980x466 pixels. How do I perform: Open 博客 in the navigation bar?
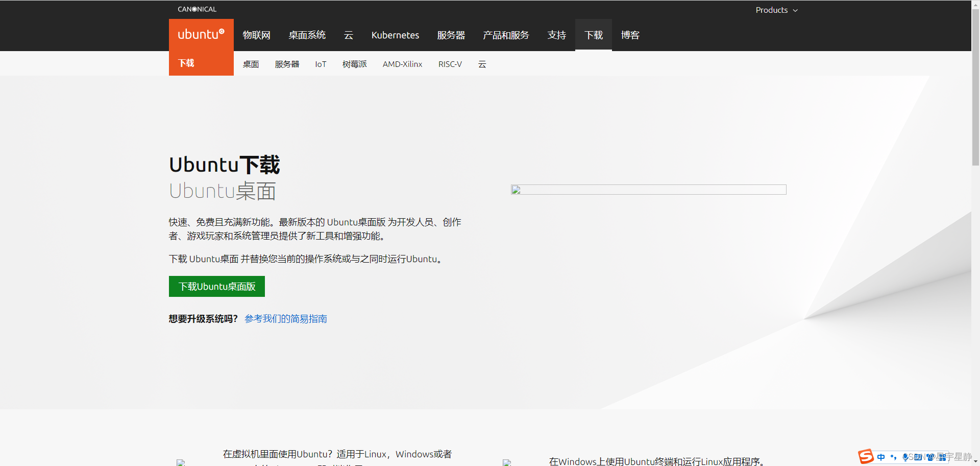coord(629,35)
